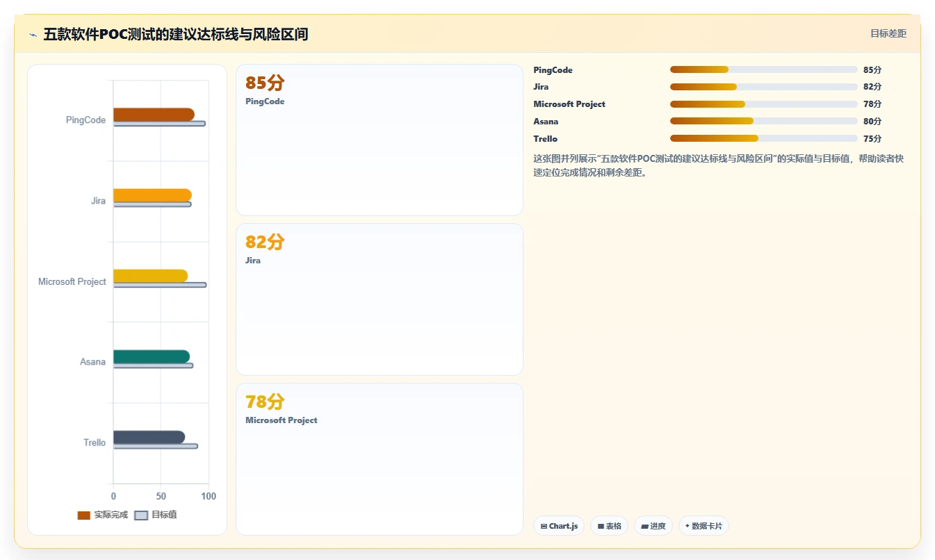Toggle the 目标值 legend entry
935x560 pixels.
[x=156, y=515]
